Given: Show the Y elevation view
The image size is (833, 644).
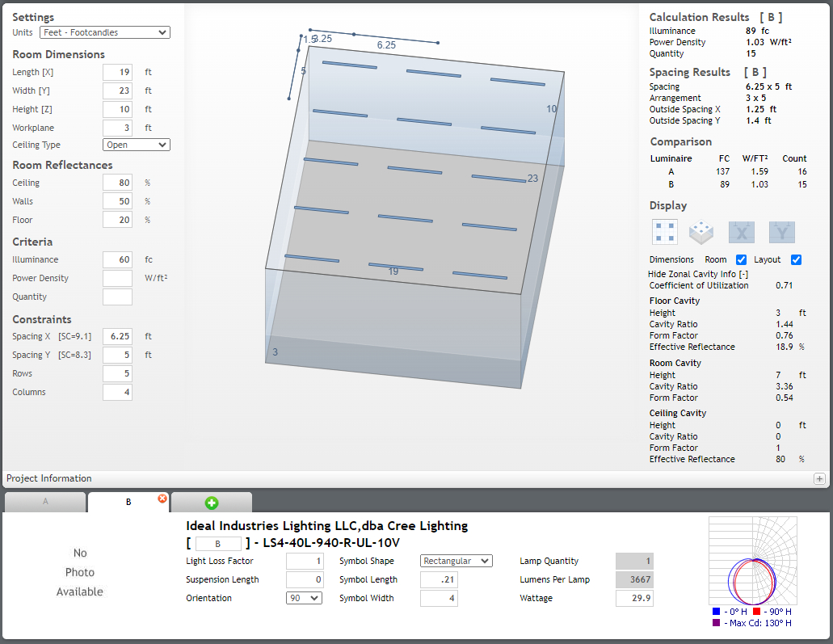Looking at the screenshot, I should [781, 233].
